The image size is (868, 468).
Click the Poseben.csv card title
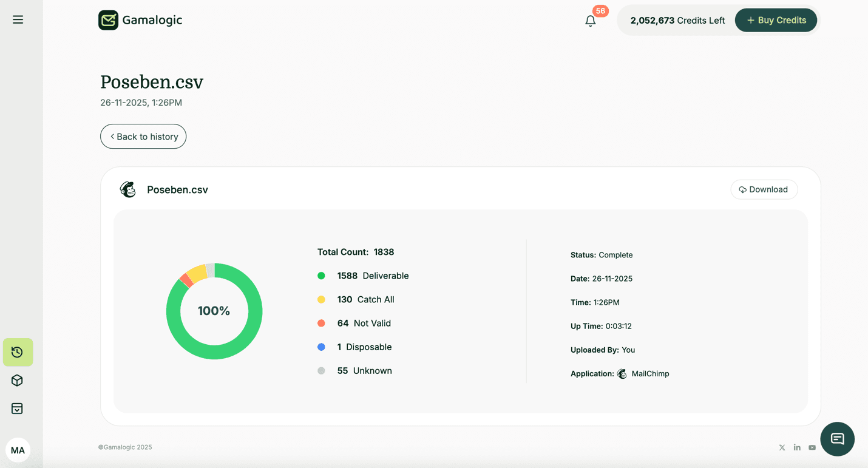pyautogui.click(x=177, y=189)
